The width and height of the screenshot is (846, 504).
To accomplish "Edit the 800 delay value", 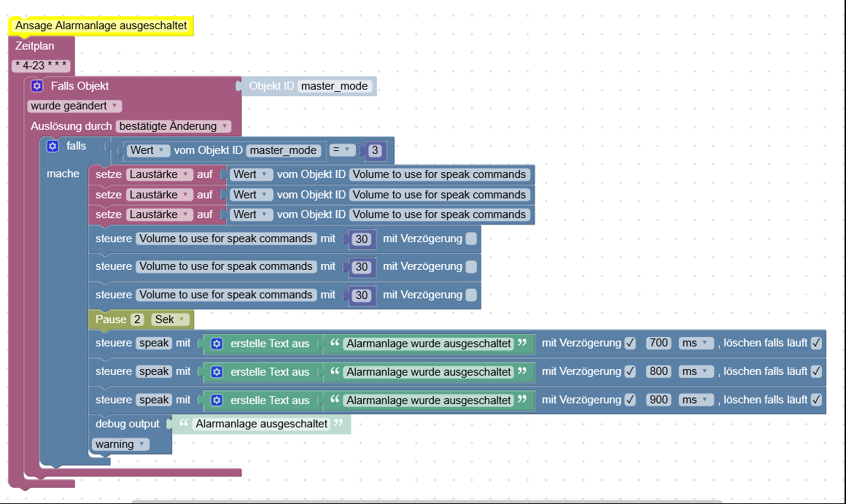I will point(659,371).
